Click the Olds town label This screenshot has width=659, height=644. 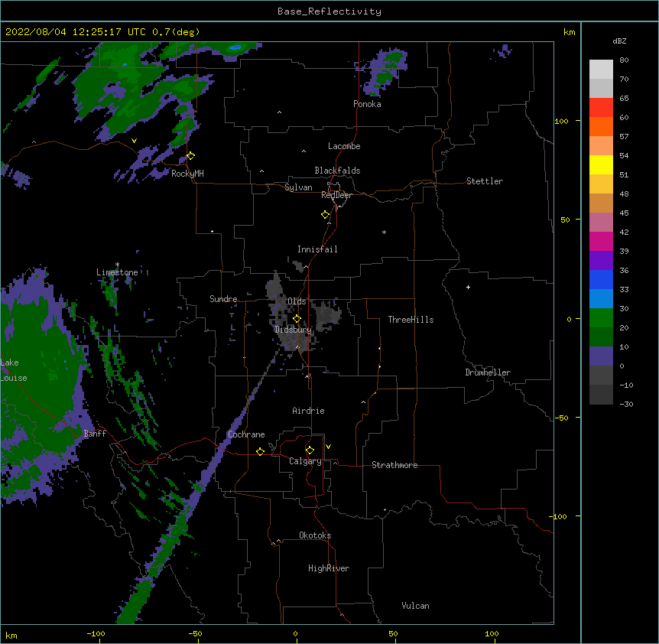point(297,301)
